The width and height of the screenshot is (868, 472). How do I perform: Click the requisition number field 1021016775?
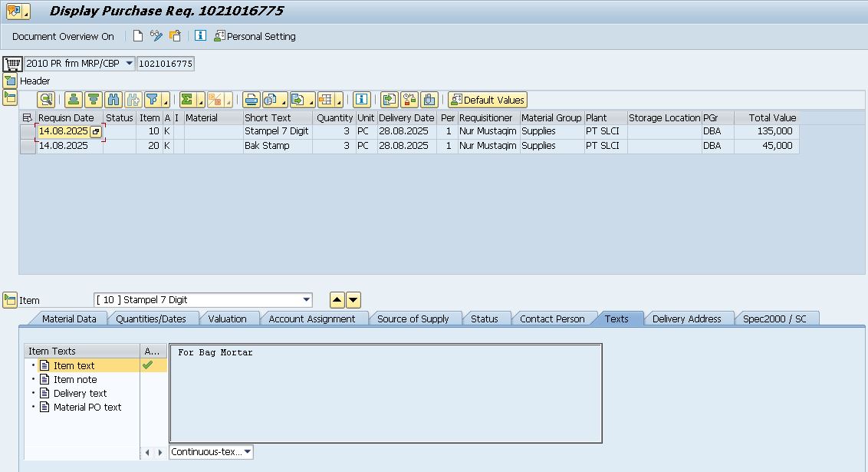tap(166, 64)
